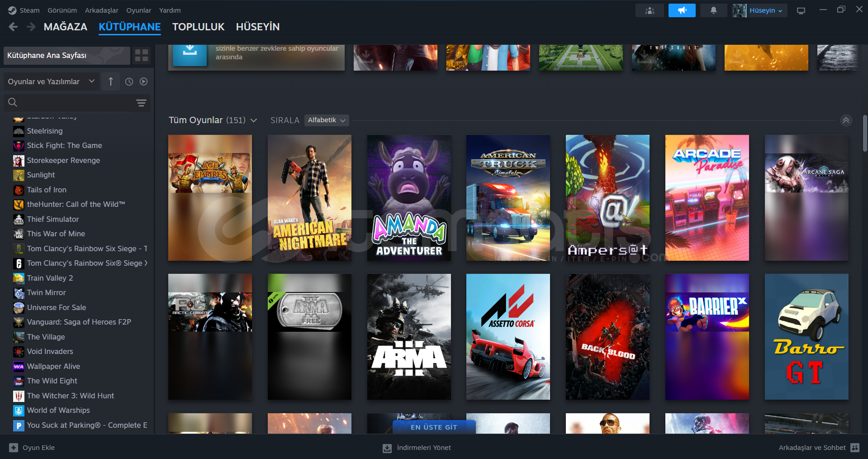This screenshot has height=459, width=868.
Task: Click the Universe For Sale icon
Action: tap(19, 307)
